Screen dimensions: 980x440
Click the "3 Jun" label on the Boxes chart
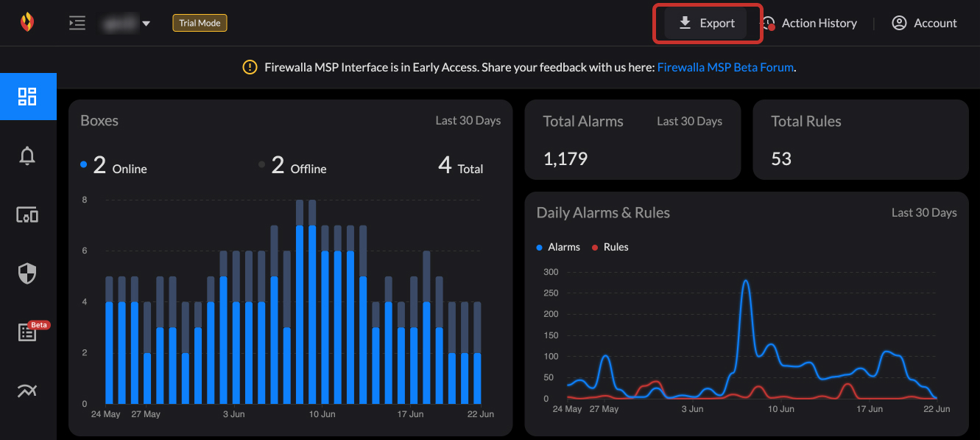[233, 414]
